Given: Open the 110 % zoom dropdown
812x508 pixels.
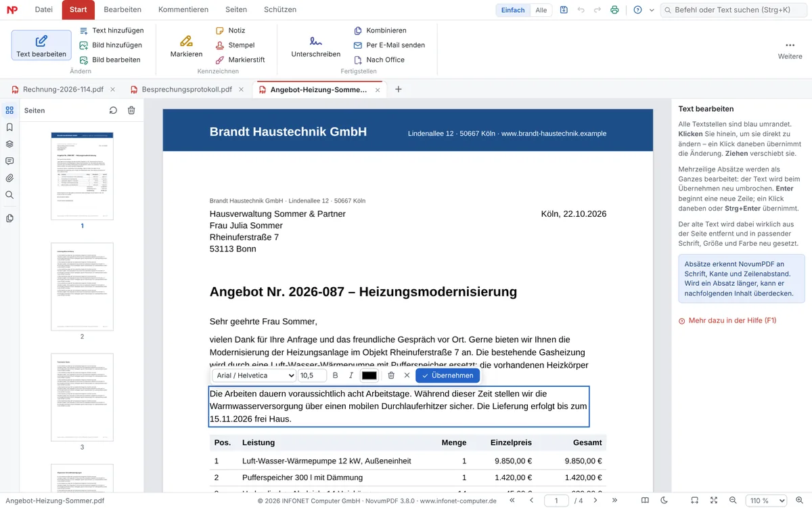Looking at the screenshot, I should [766, 501].
